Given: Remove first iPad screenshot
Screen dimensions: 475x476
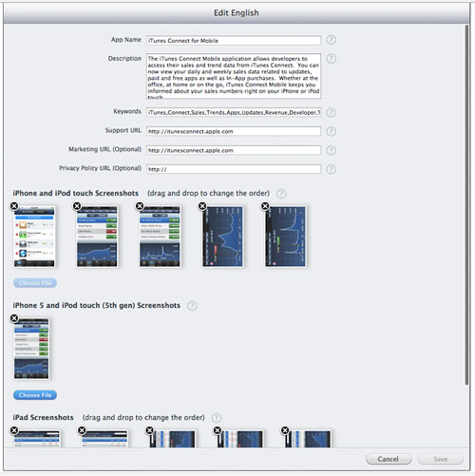Looking at the screenshot, I should [x=14, y=430].
